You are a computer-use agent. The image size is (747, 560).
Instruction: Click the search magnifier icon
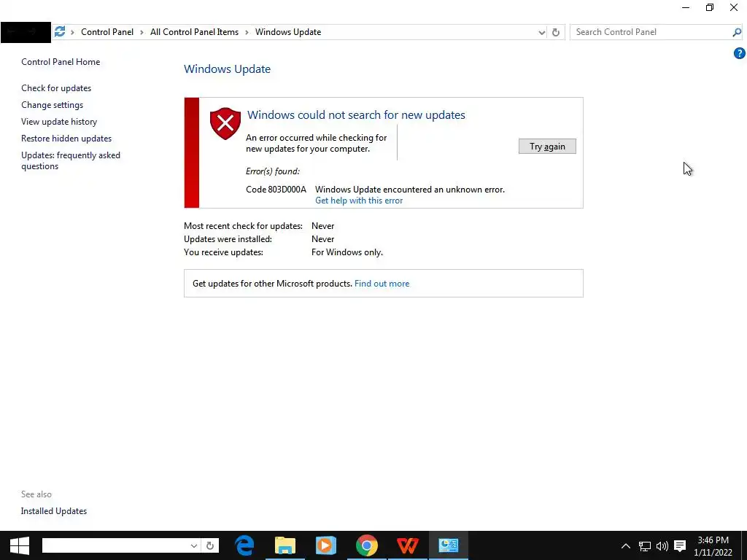coord(737,32)
